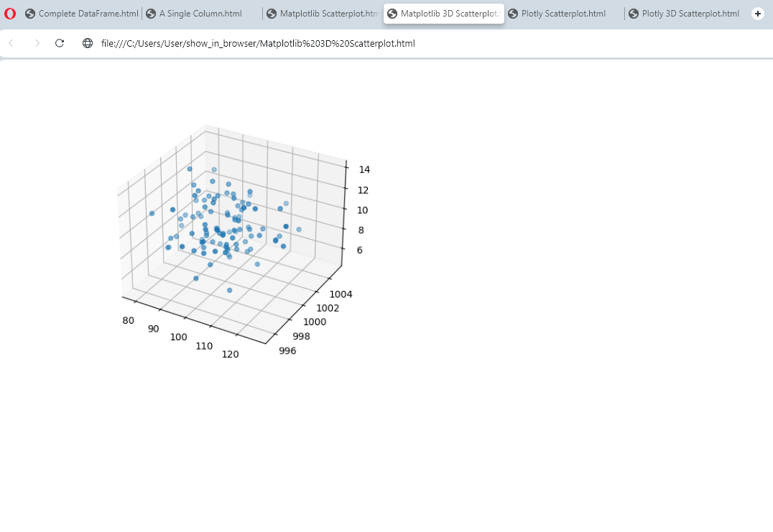This screenshot has width=773, height=532.
Task: Select the Matplotlib 3D Scatterplot tab
Action: tap(444, 14)
